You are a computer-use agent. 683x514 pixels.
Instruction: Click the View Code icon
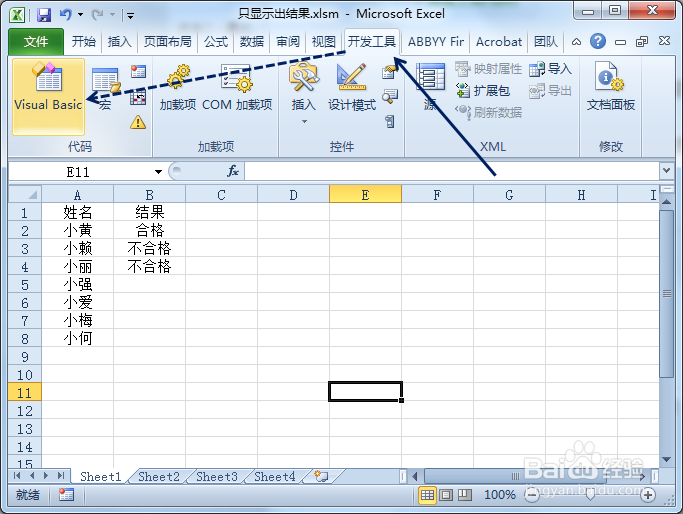point(390,97)
